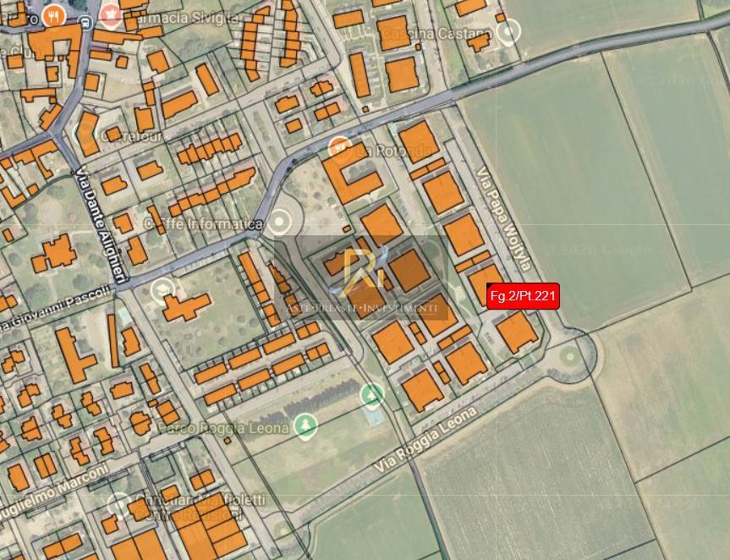The height and width of the screenshot is (560, 730).
Task: Select the orange building below the Fg.2/Pt.221 label
Action: pyautogui.click(x=516, y=332)
